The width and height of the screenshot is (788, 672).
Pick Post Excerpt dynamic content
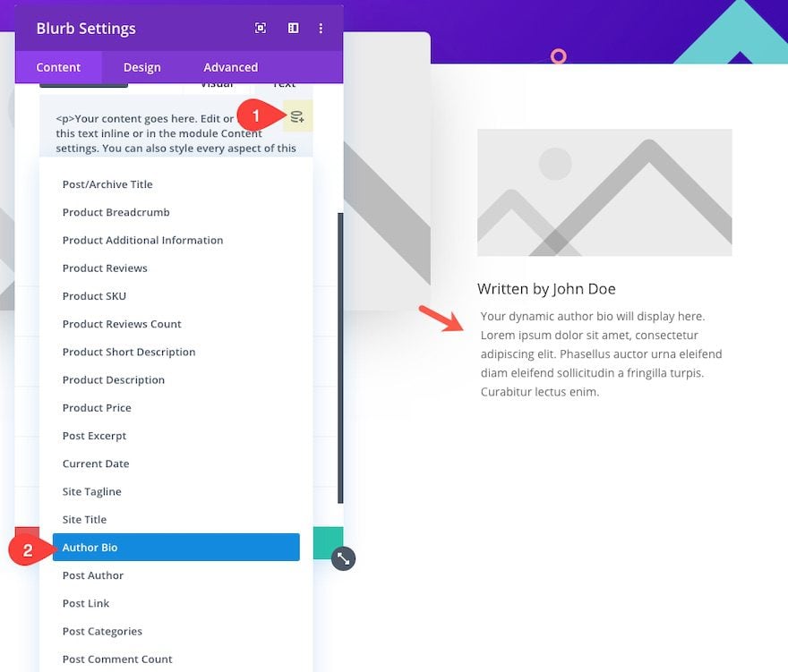pos(176,436)
